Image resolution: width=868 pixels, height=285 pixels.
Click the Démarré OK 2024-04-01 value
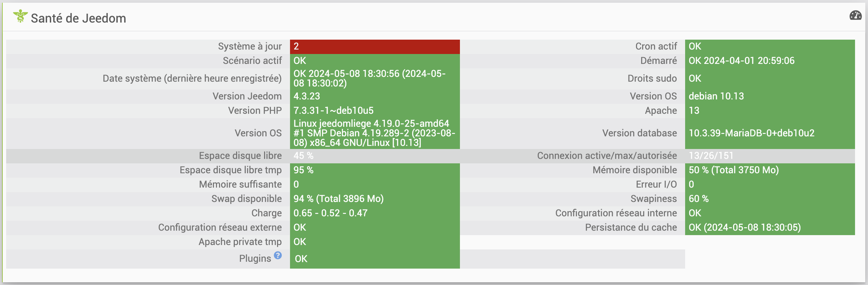pos(741,61)
